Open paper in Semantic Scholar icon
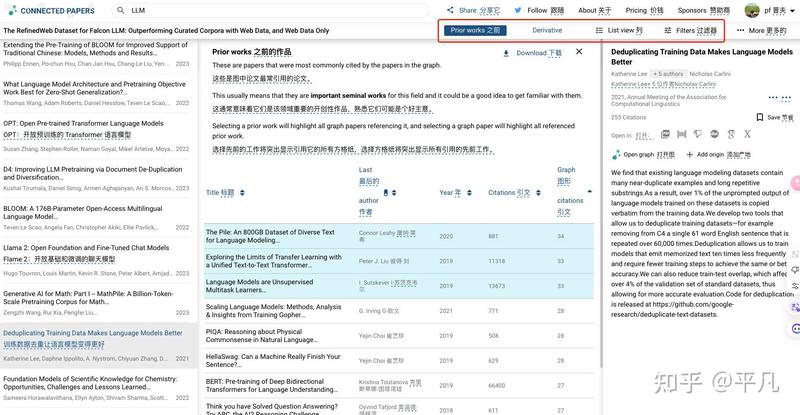The image size is (800, 415). (x=697, y=134)
